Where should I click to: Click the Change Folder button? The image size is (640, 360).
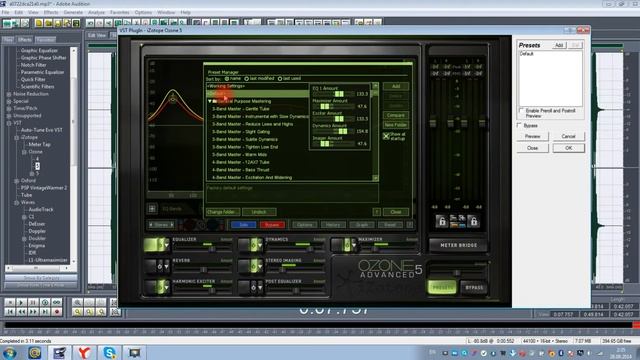222,212
